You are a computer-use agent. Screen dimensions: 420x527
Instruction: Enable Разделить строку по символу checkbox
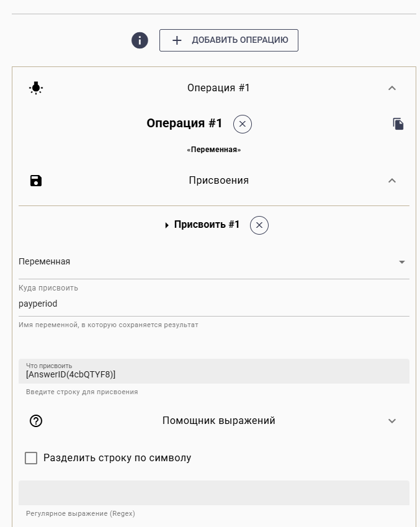32,457
